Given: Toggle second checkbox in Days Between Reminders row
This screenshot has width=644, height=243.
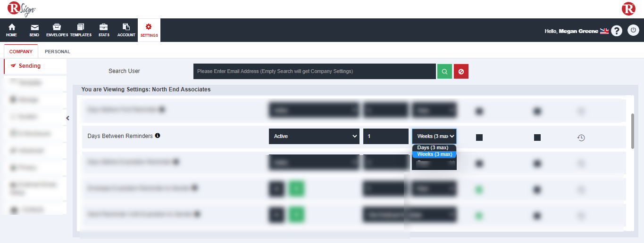Looking at the screenshot, I should [537, 138].
